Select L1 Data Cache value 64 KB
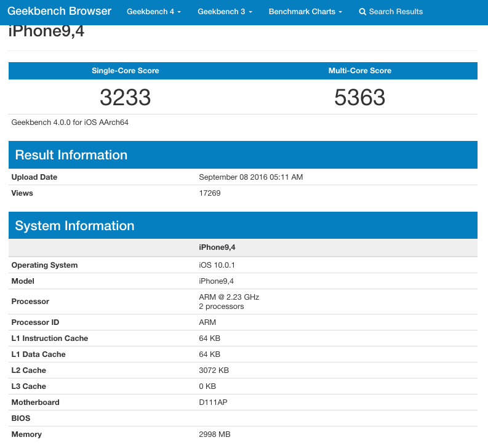 pos(209,354)
